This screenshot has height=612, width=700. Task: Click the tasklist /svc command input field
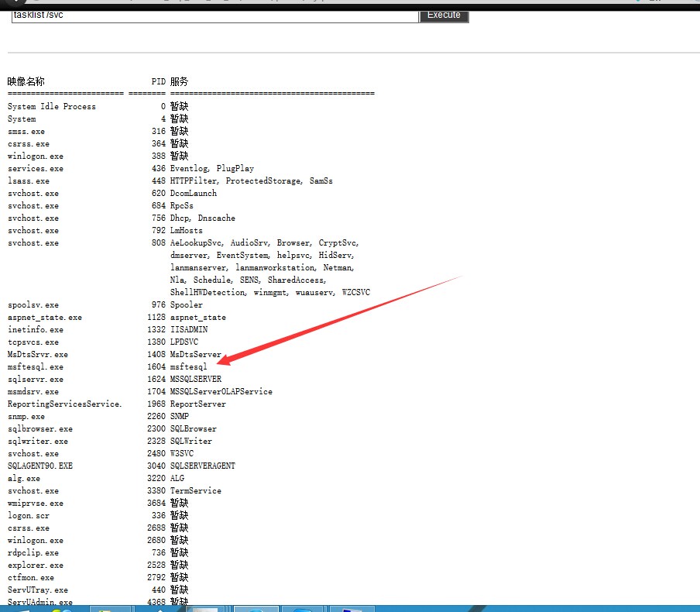tap(215, 15)
